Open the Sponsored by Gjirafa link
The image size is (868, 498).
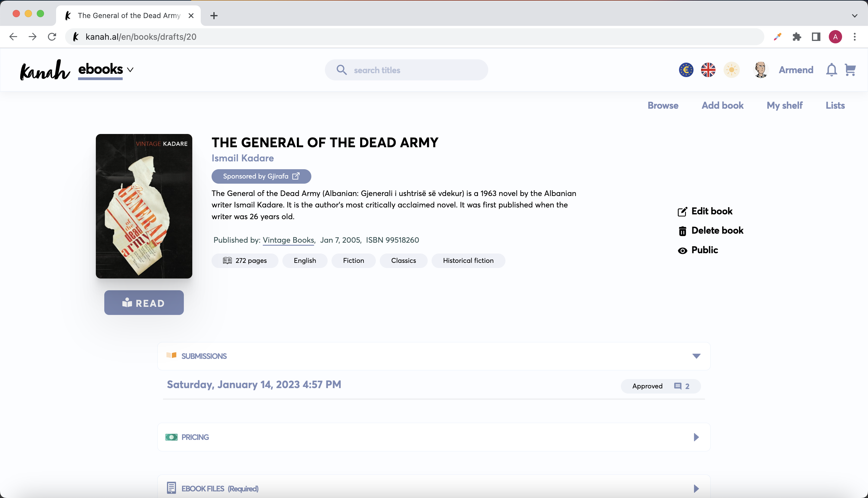tap(261, 176)
